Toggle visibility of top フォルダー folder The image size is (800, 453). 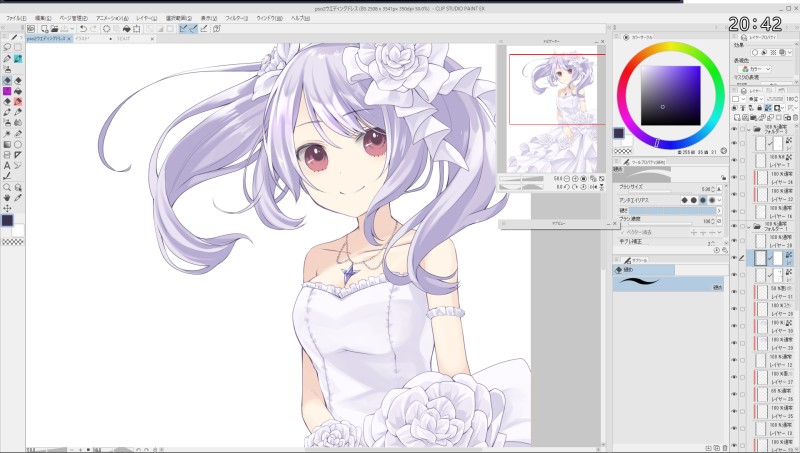734,129
